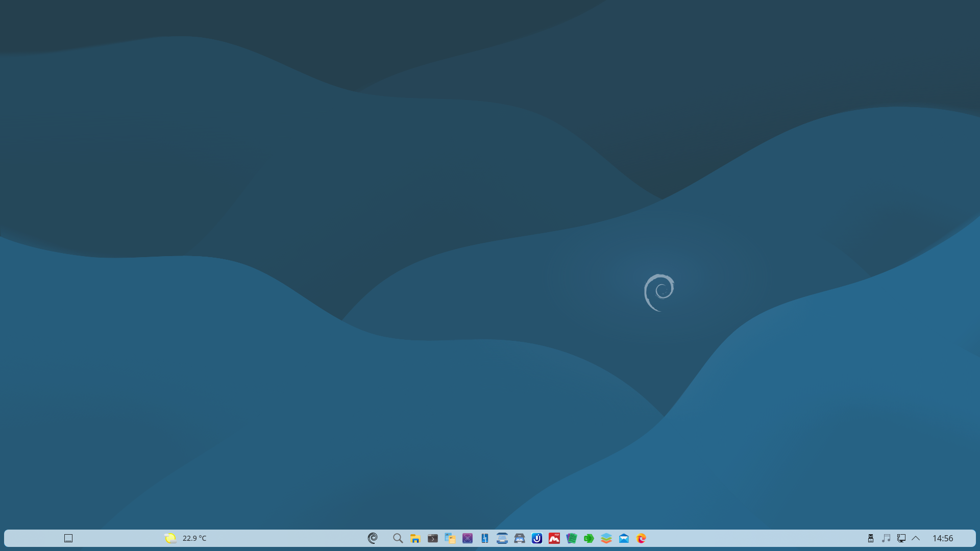Launch the dark blue J application icon
The image size is (980, 551).
point(537,538)
